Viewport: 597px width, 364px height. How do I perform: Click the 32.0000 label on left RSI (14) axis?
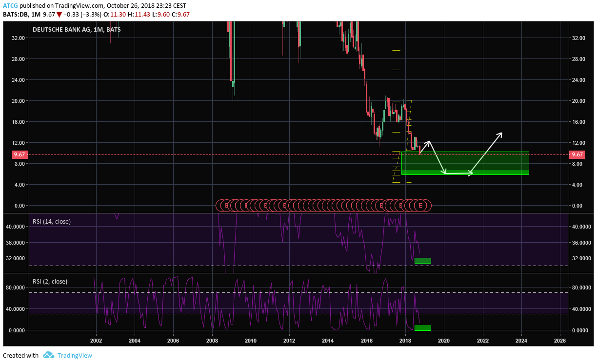pos(14,258)
